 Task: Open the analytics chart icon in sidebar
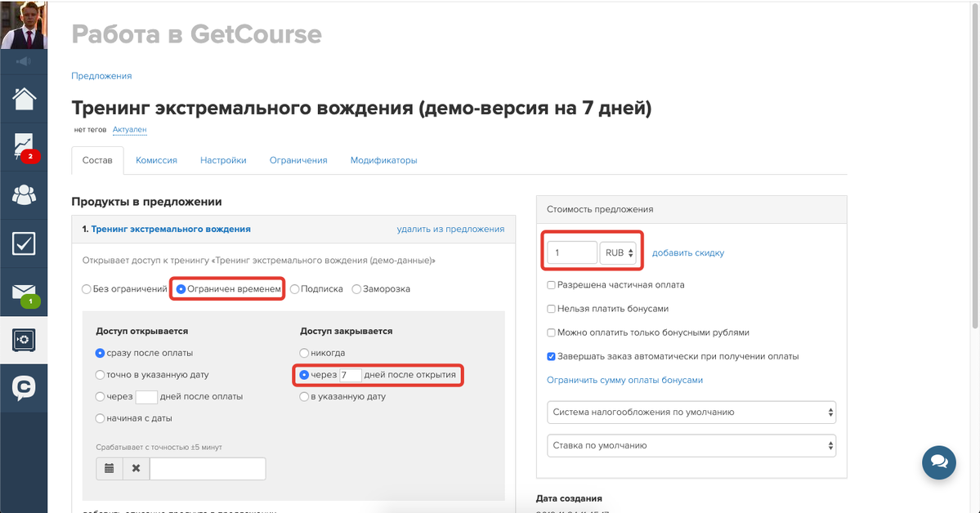24,146
